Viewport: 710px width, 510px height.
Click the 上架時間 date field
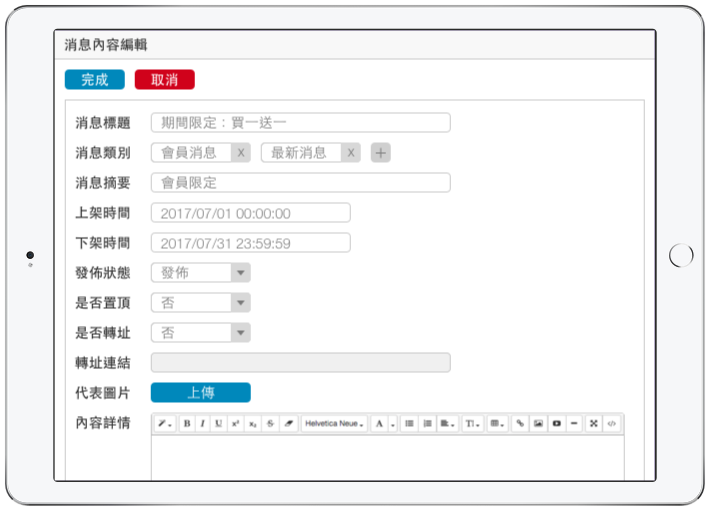click(x=251, y=213)
